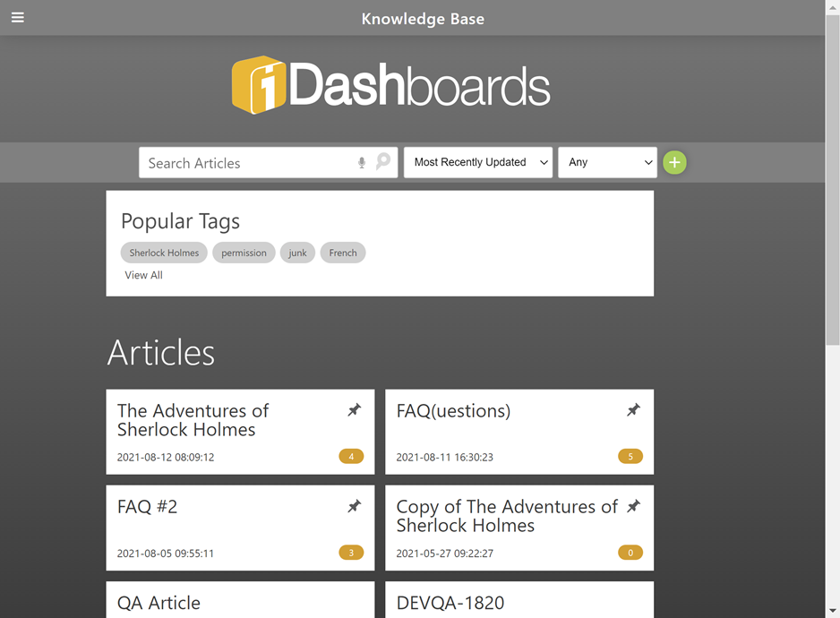Click date 2021-08-12 08:09:12
The height and width of the screenshot is (618, 840).
click(166, 457)
